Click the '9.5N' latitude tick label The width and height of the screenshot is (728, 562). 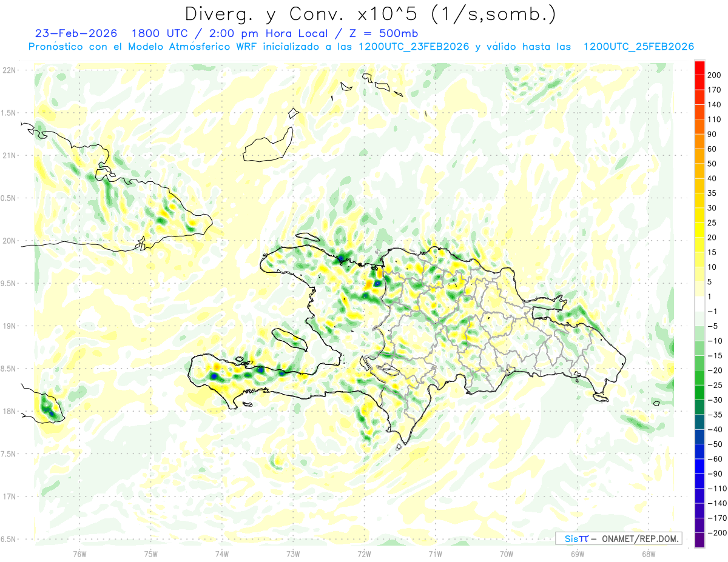[8, 283]
